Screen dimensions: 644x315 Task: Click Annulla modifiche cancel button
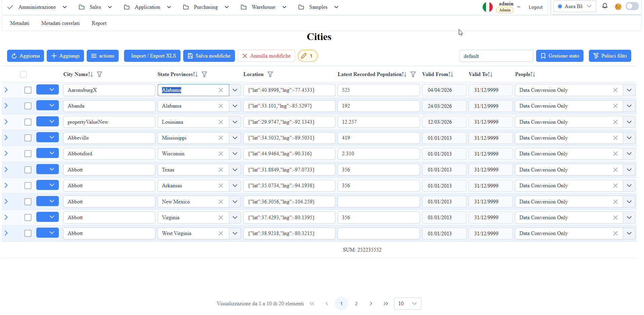point(266,56)
